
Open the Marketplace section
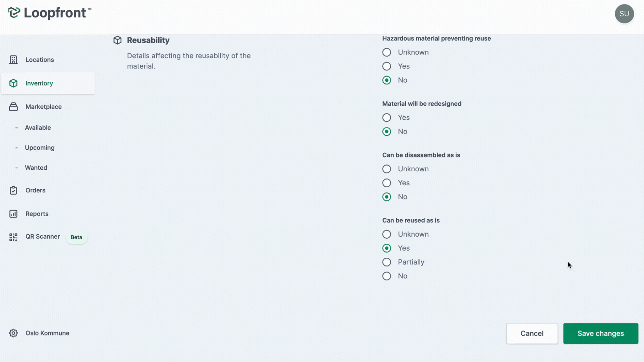(x=43, y=107)
